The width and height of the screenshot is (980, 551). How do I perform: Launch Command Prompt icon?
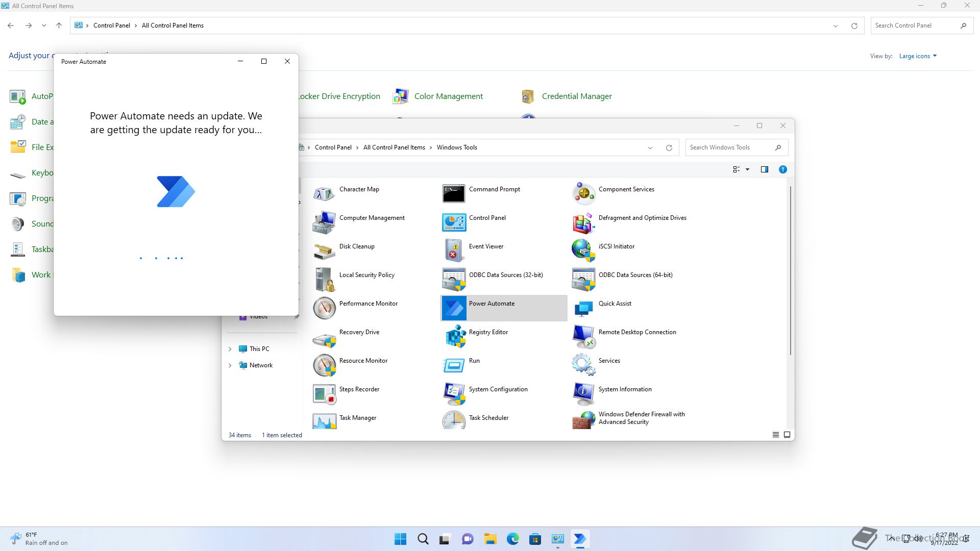454,193
